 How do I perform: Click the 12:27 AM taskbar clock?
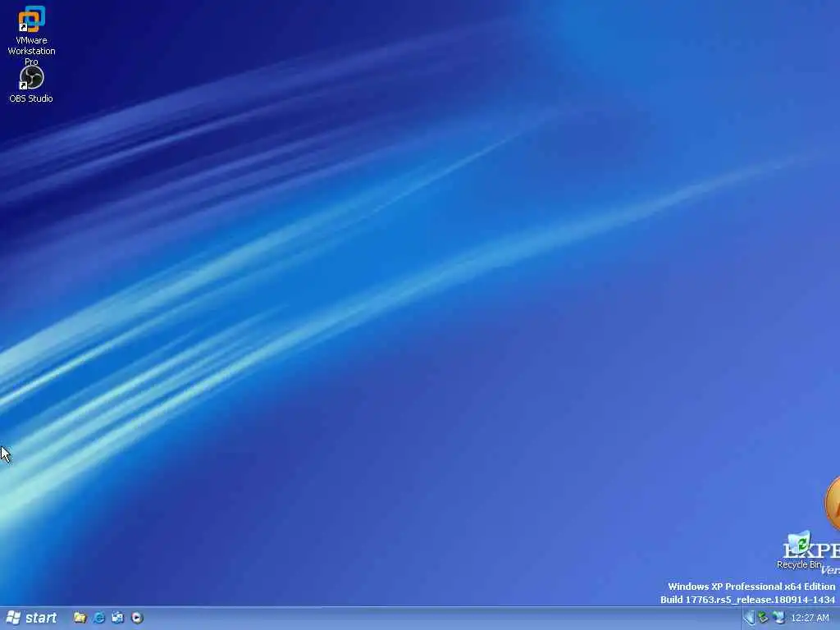(x=810, y=619)
